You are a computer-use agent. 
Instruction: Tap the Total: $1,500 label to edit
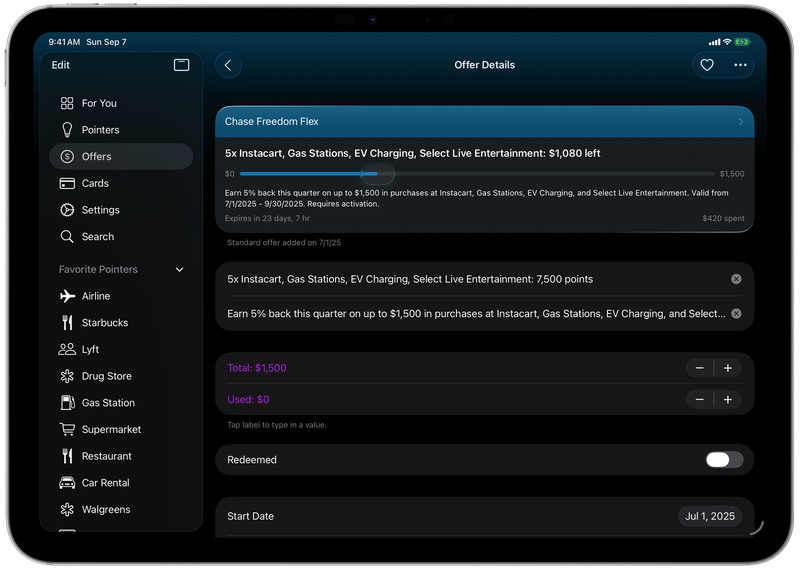click(257, 368)
